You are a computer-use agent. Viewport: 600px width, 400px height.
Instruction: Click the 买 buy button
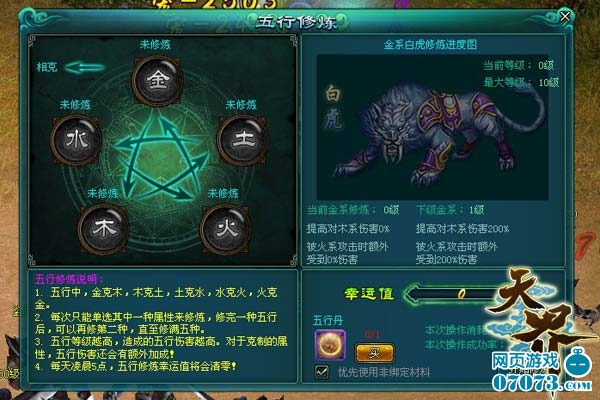tap(374, 353)
